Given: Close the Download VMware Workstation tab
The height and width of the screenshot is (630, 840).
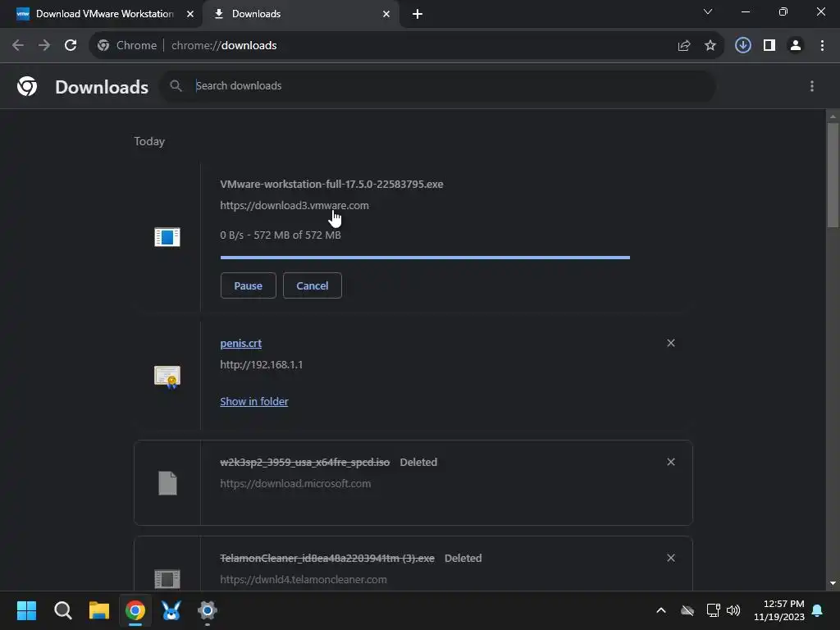Looking at the screenshot, I should [190, 14].
